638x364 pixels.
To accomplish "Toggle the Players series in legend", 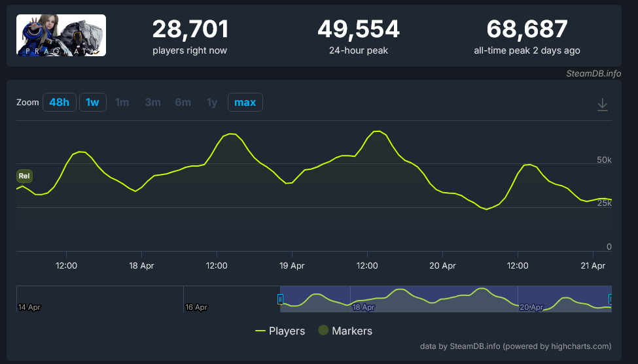I will coord(280,331).
